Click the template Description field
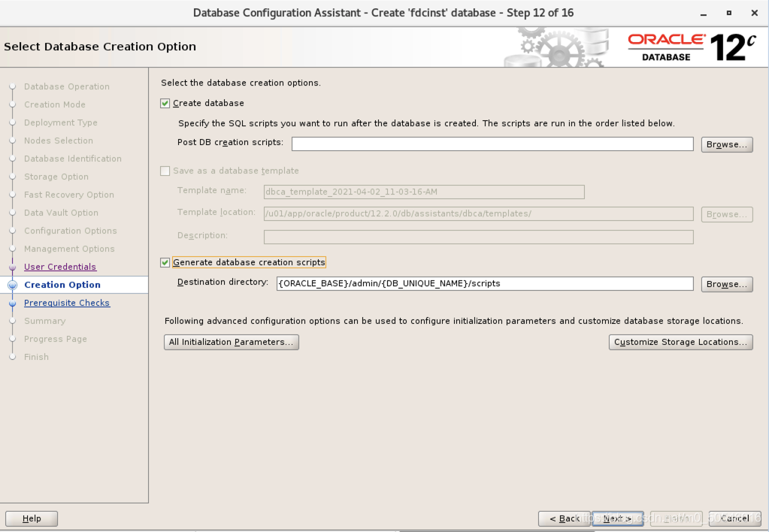 (479, 237)
